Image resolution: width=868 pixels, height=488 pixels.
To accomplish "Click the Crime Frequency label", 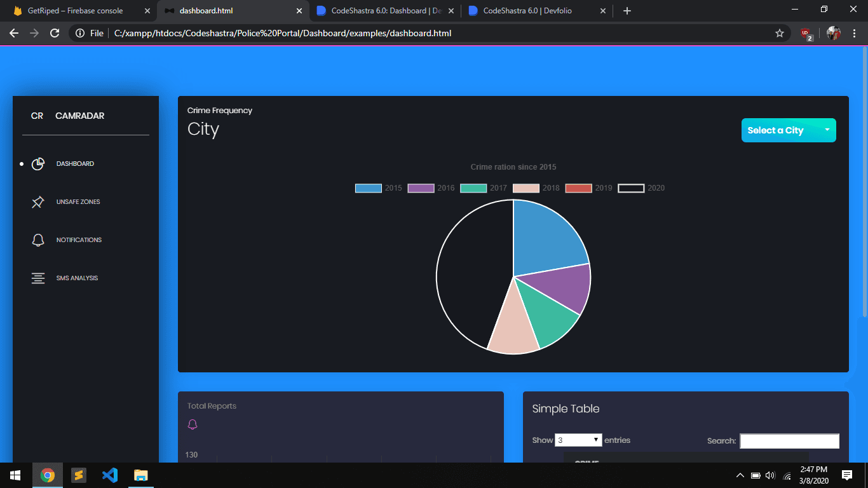I will (x=220, y=111).
